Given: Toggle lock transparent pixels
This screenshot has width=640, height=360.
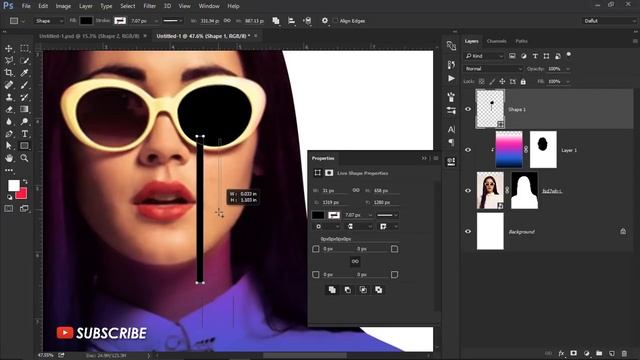Looking at the screenshot, I should click(482, 82).
